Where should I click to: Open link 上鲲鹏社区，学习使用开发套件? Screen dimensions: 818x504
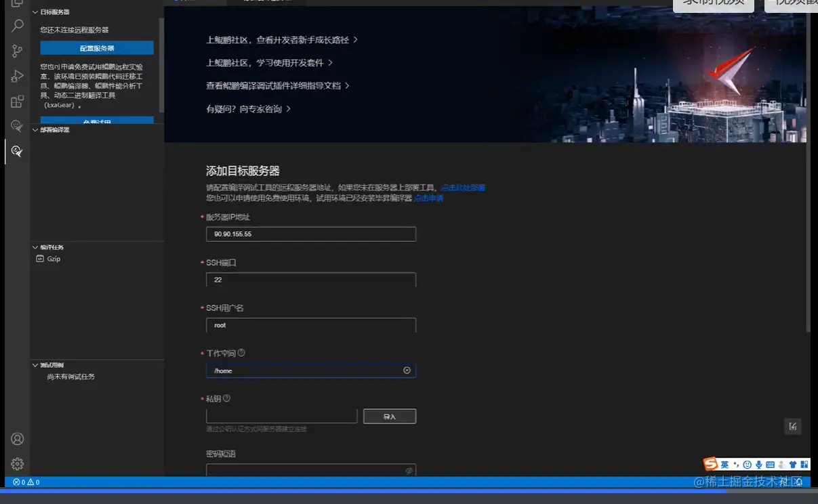click(x=270, y=63)
